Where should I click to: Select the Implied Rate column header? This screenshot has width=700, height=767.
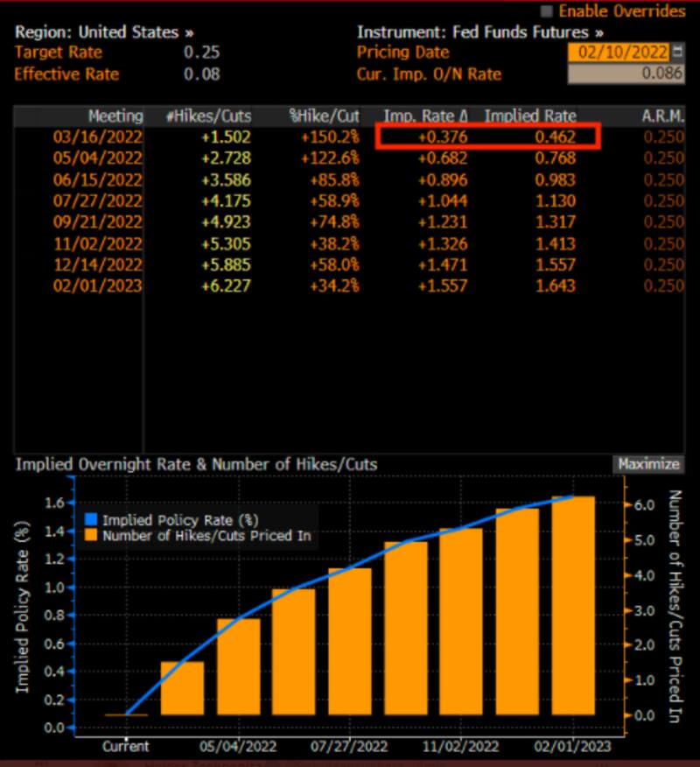click(x=530, y=116)
